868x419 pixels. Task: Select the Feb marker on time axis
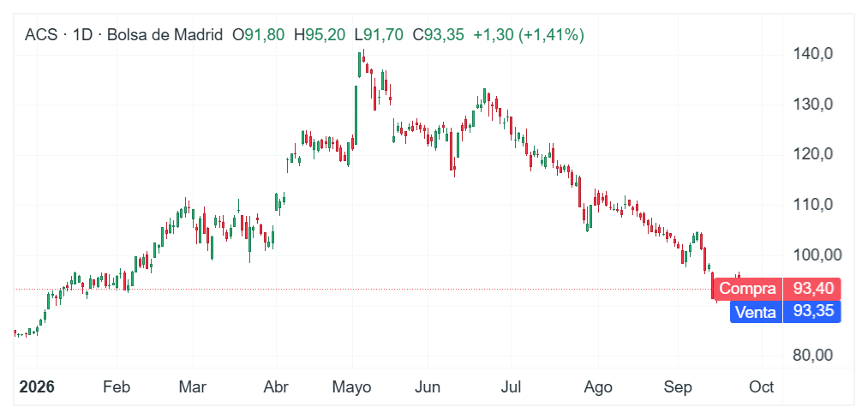click(117, 387)
